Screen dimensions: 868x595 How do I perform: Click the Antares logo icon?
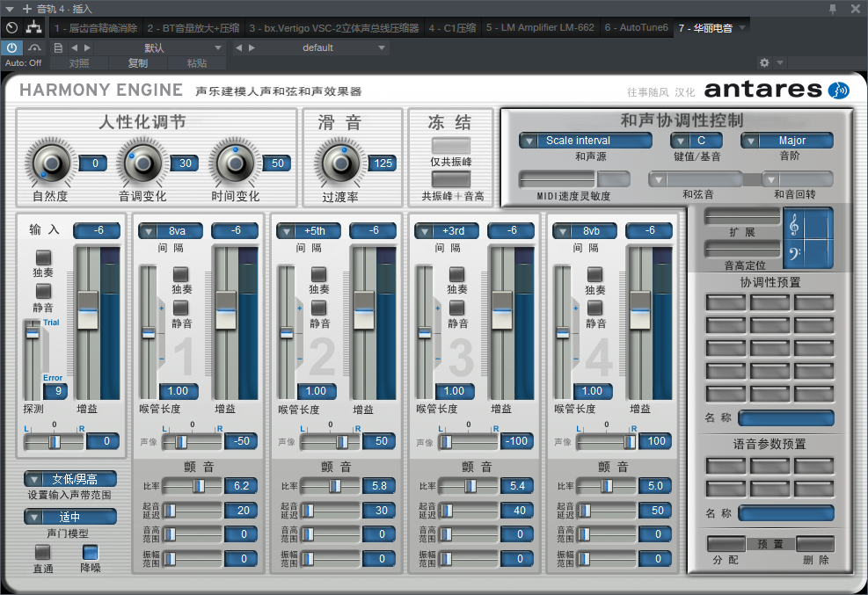click(x=839, y=91)
